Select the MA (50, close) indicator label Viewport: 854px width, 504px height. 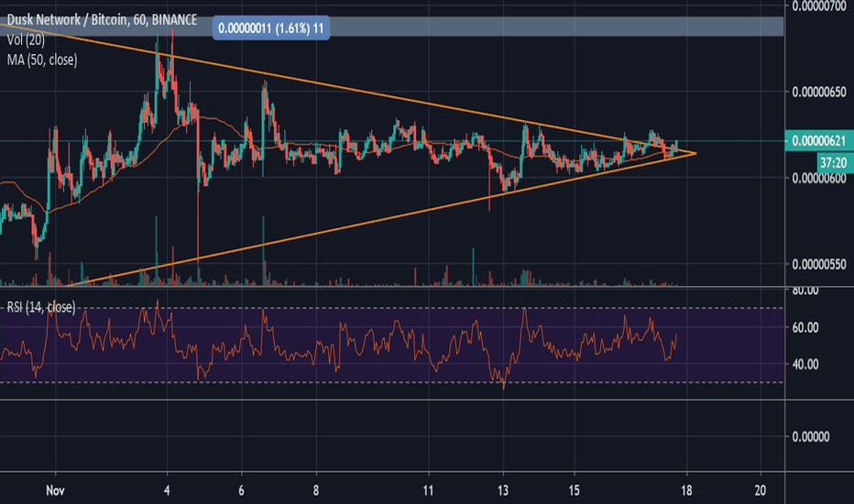click(42, 60)
